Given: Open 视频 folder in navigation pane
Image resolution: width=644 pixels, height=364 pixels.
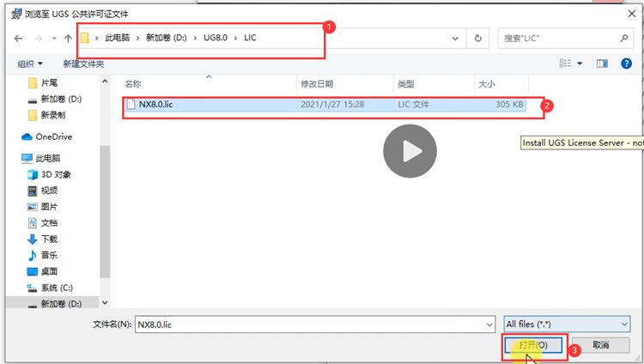Looking at the screenshot, I should pos(49,191).
